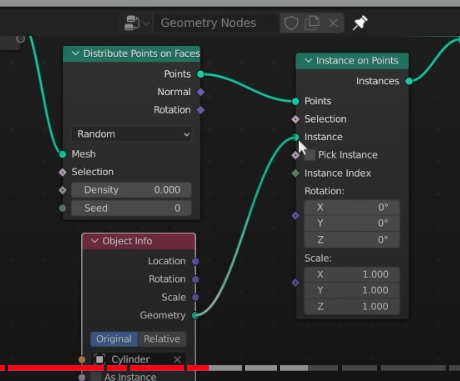This screenshot has width=460, height=381.
Task: Click the Scale output socket of Object Info
Action: click(x=196, y=297)
